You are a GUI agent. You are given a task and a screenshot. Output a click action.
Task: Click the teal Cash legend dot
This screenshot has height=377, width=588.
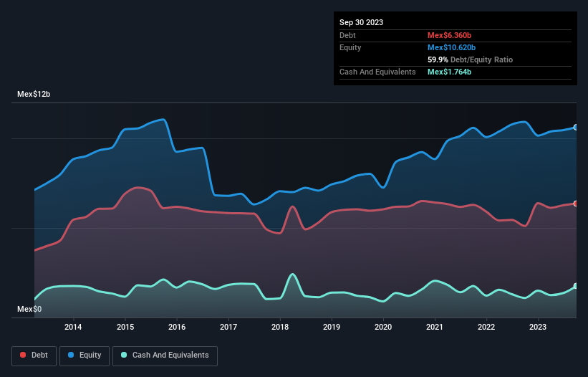pyautogui.click(x=125, y=355)
